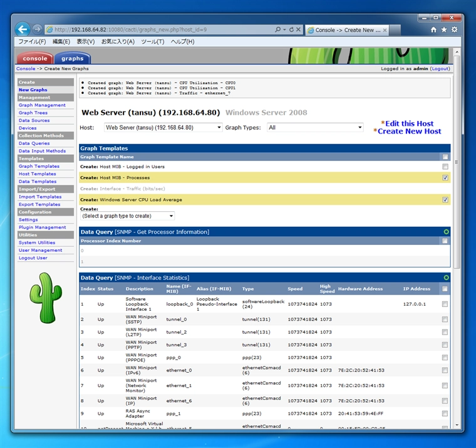Open the お気に入り(A) menu
The height and width of the screenshot is (448, 476).
point(118,41)
